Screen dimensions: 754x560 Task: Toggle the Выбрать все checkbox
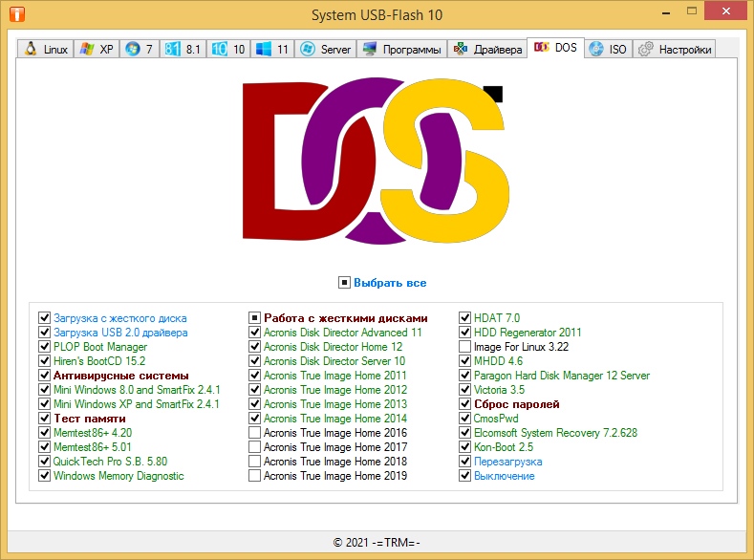point(344,283)
